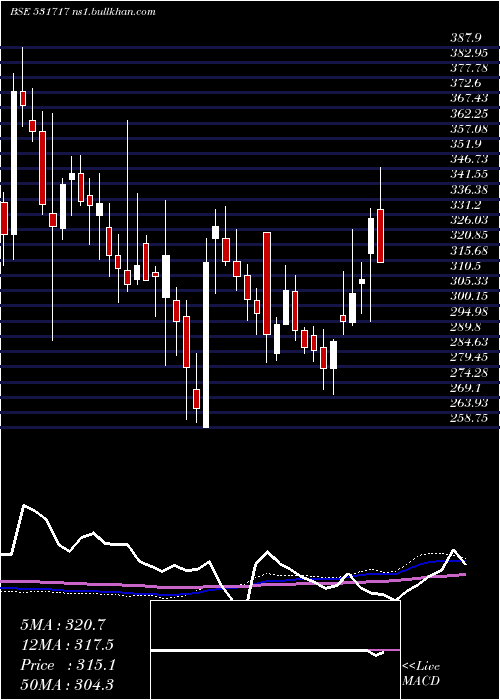Click the 372.6 price level label
500x700 pixels.
click(466, 83)
